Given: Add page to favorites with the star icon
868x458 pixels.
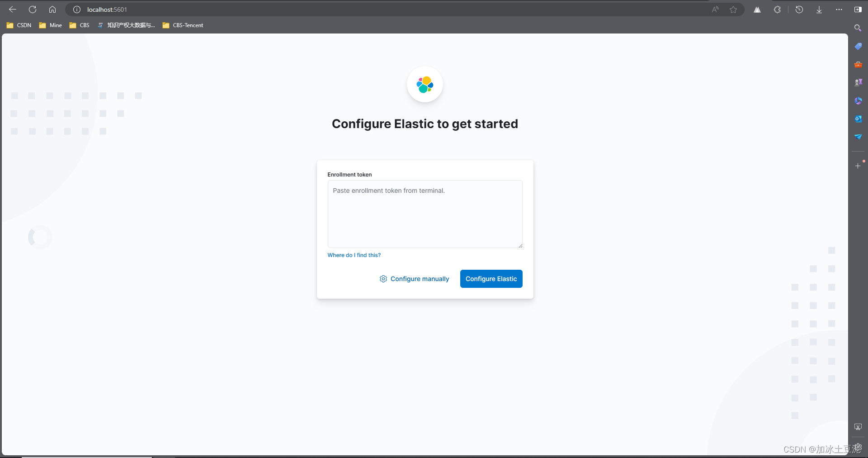Looking at the screenshot, I should (x=733, y=10).
